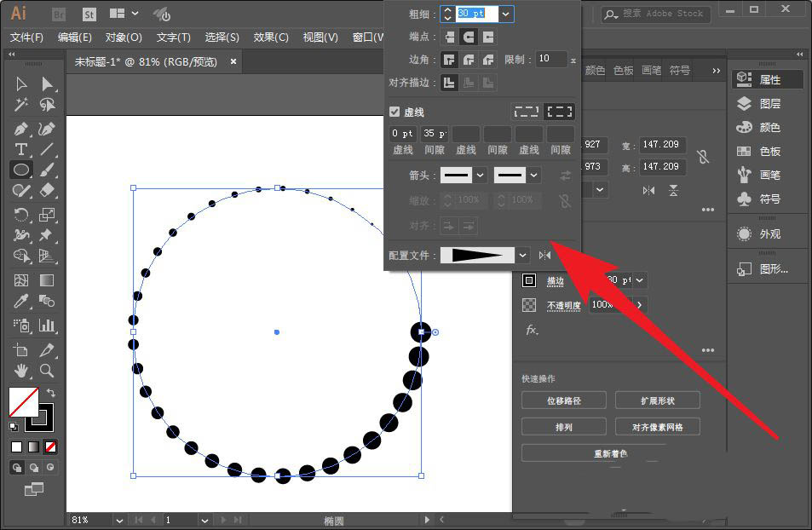812x530 pixels.
Task: Click the 位移路径 button
Action: tap(564, 400)
